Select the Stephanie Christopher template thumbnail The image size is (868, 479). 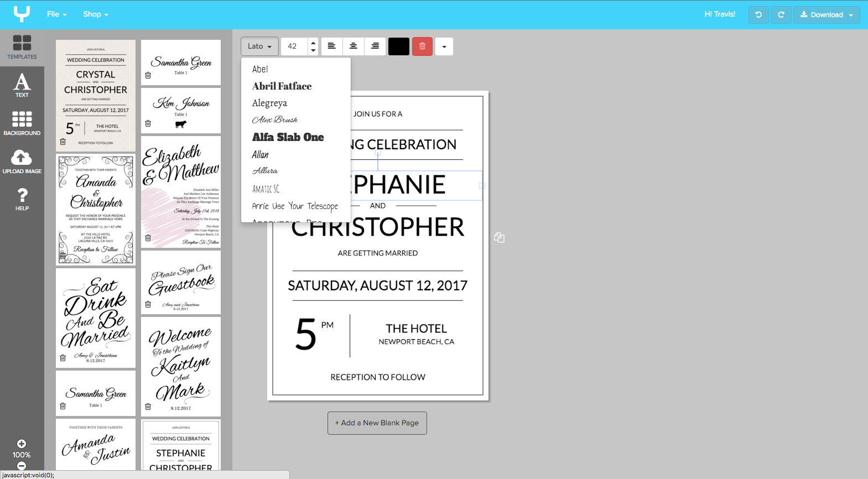click(181, 445)
